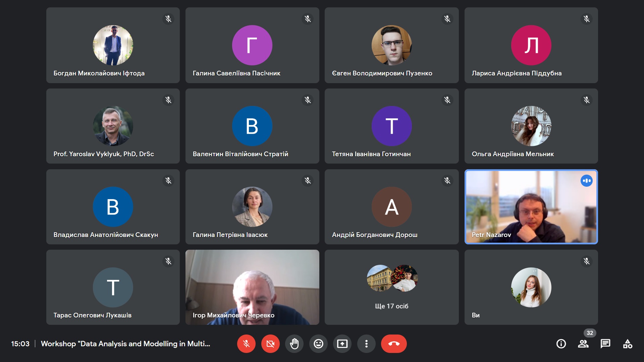Select your own "Ви" tile

pos(531,287)
